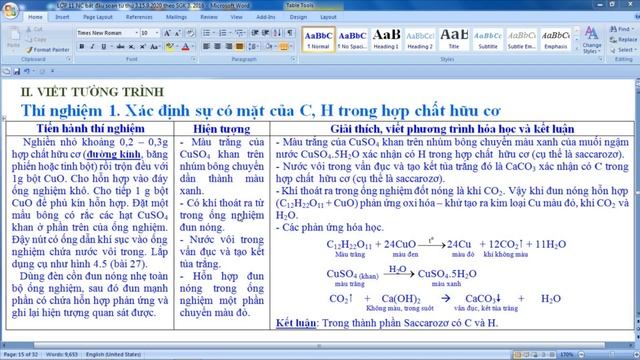The width and height of the screenshot is (640, 360).
Task: Center the paragraph text
Action: click(217, 47)
